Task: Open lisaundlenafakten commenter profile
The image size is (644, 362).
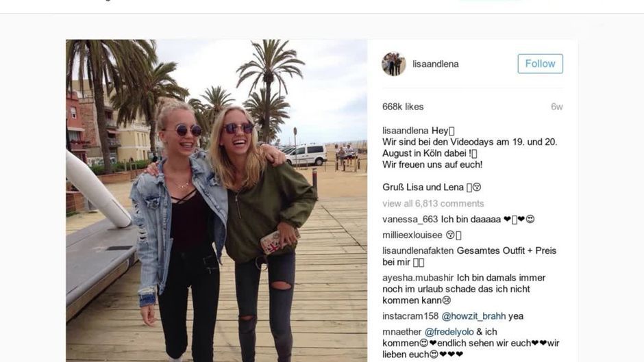Action: 418,250
